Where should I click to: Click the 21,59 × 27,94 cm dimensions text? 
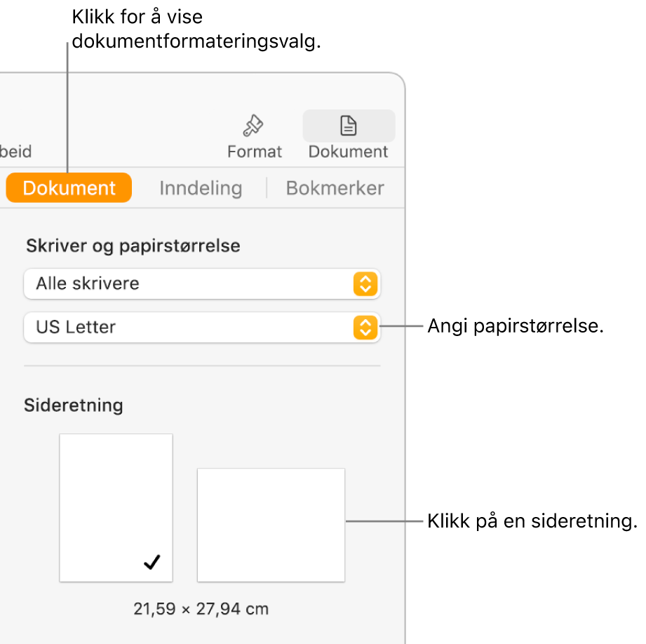click(x=201, y=609)
